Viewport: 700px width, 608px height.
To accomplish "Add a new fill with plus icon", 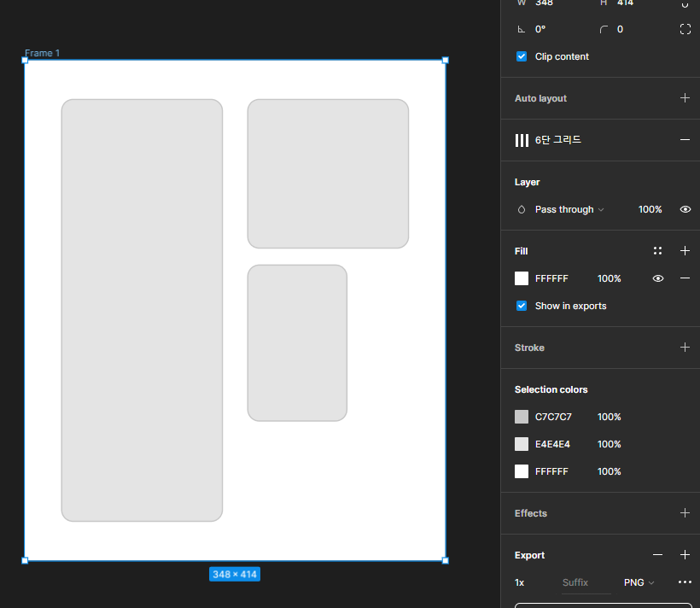I will click(x=685, y=251).
